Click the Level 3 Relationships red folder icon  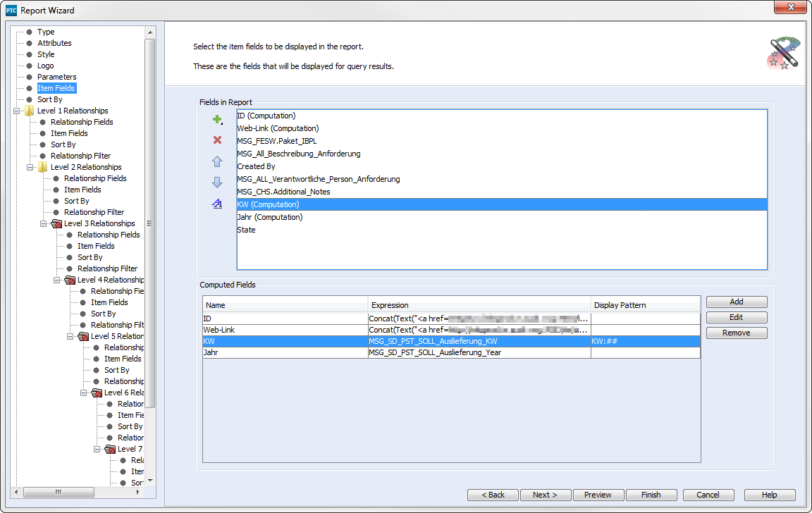tap(56, 223)
